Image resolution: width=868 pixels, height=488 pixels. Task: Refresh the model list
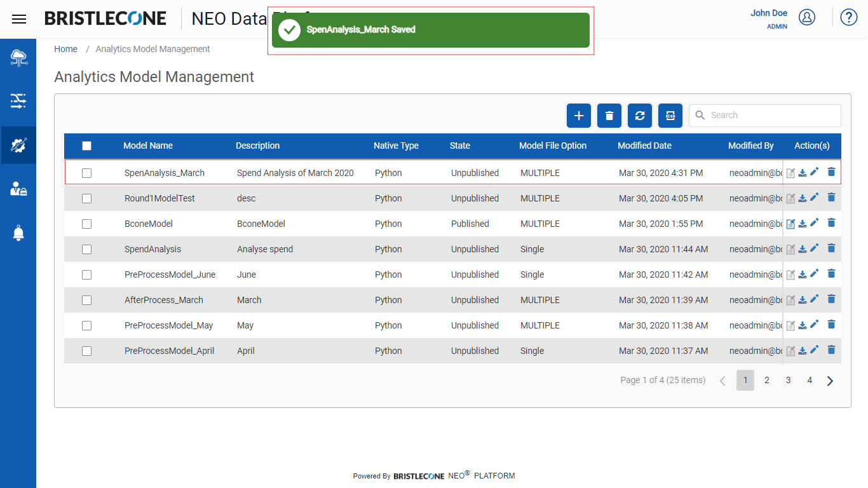point(640,116)
